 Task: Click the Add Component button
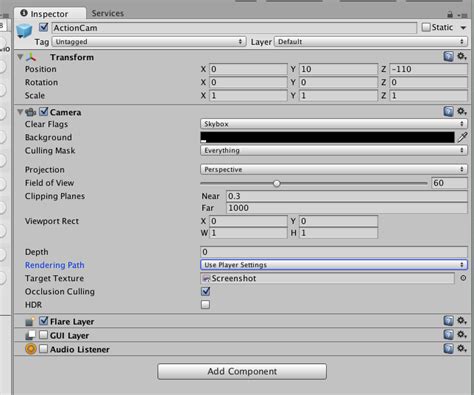(242, 371)
